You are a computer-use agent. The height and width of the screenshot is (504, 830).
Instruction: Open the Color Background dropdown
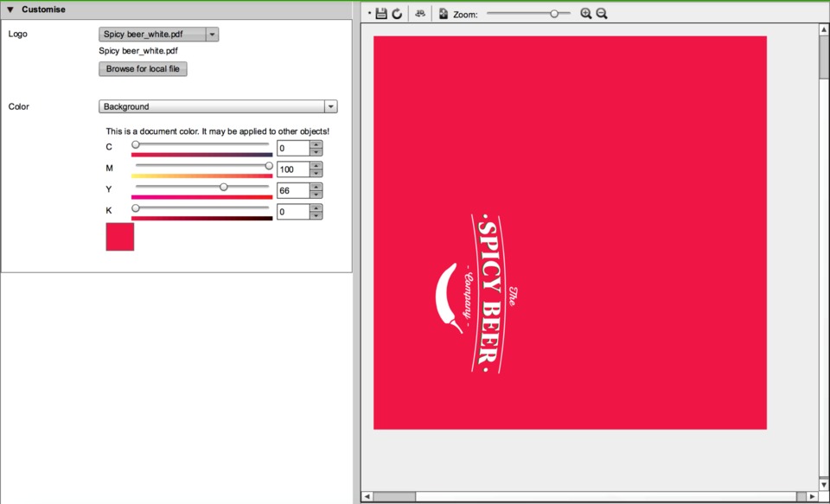(218, 106)
